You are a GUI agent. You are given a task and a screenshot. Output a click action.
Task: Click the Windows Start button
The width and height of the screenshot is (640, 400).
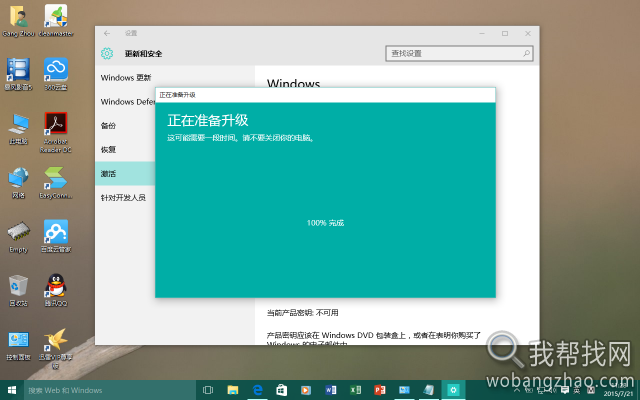coord(12,390)
